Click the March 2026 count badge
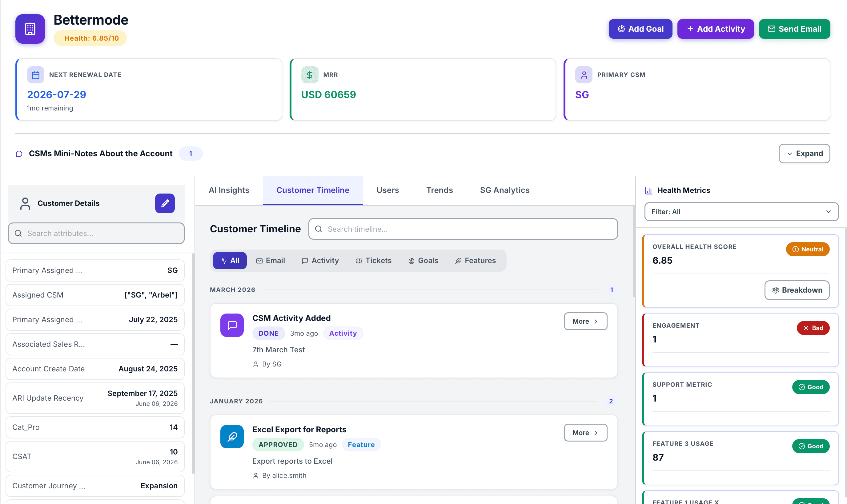This screenshot has height=504, width=847. 611,290
